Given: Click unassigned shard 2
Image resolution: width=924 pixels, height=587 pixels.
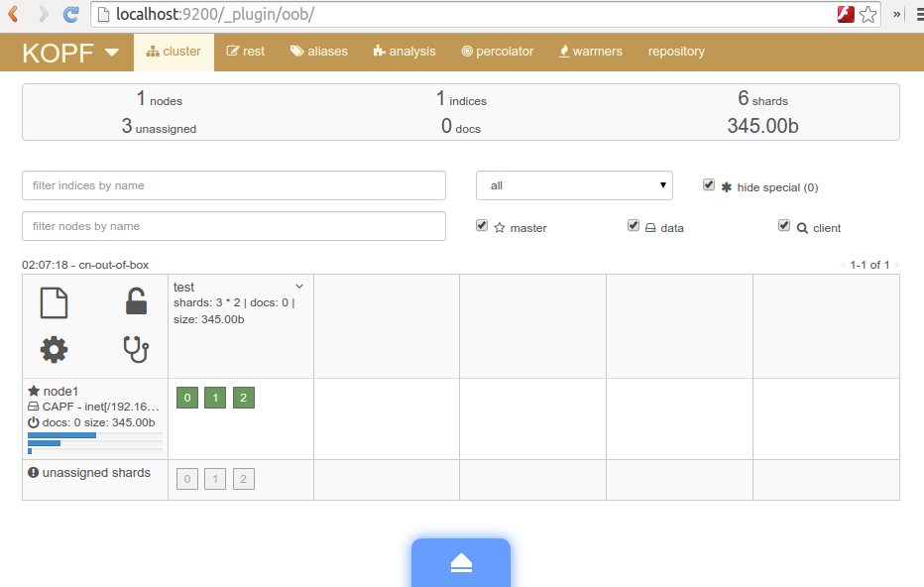Looking at the screenshot, I should (x=243, y=479).
